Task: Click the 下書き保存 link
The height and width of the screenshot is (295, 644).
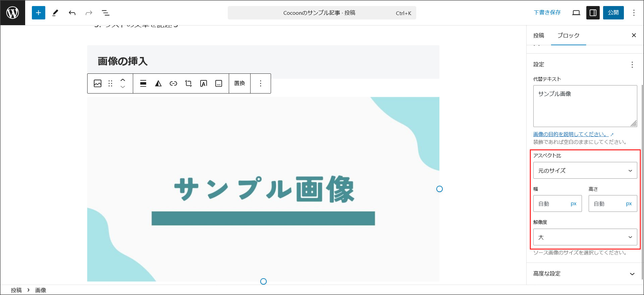Action: (547, 13)
